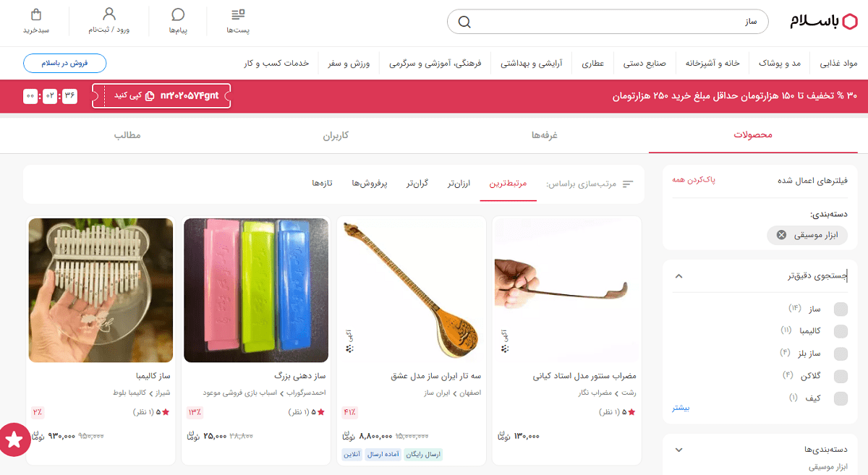Click the فروش در باسلام button
The height and width of the screenshot is (475, 868).
64,63
